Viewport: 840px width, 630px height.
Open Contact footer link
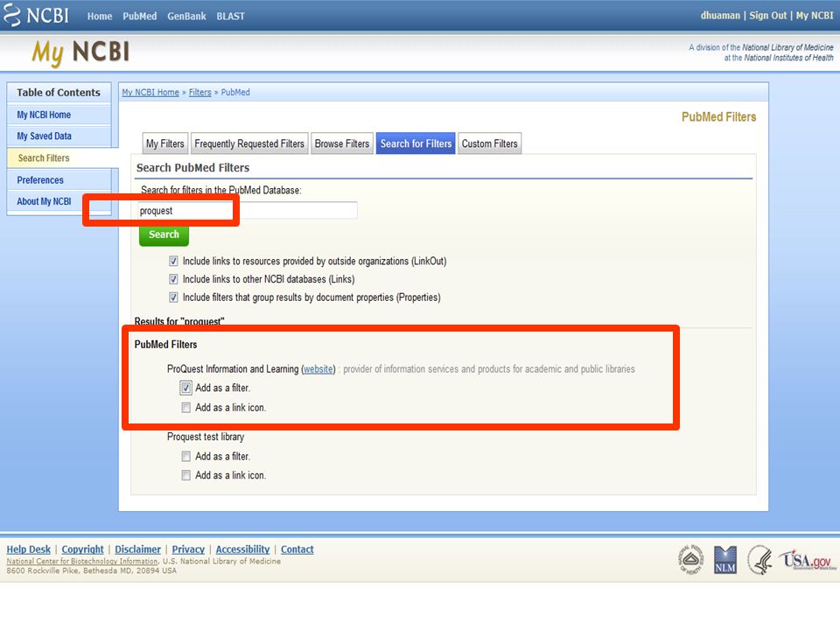coord(297,549)
